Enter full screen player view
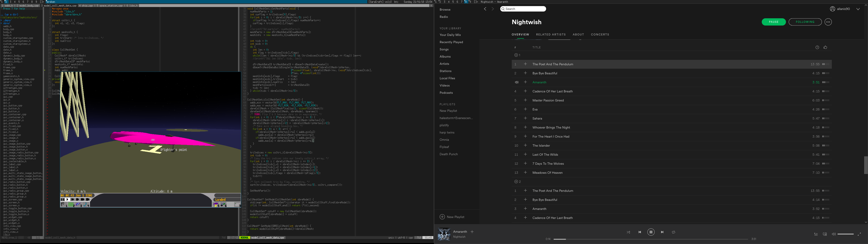The width and height of the screenshot is (868, 244). point(859,234)
